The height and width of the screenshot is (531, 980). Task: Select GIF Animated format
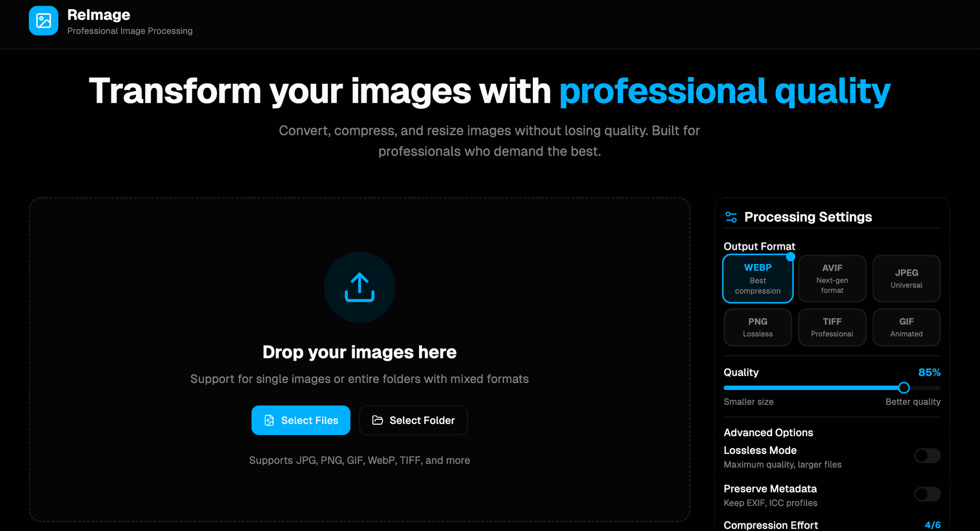click(906, 327)
